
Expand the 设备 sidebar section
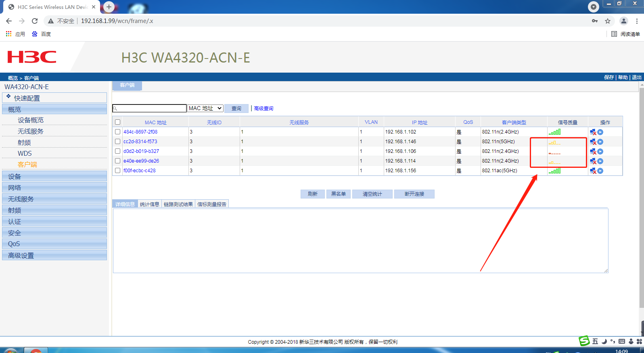click(54, 176)
